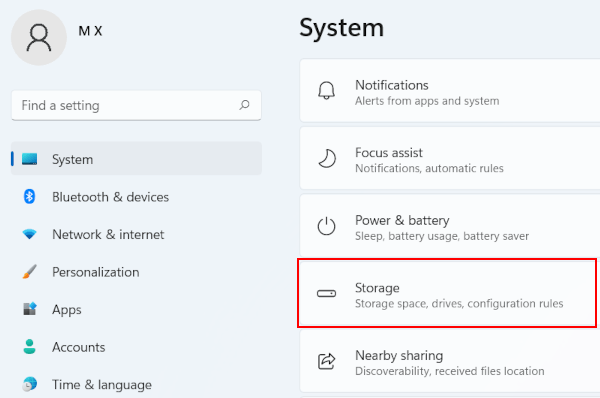Image resolution: width=600 pixels, height=398 pixels.
Task: Click the globe clock Time & language icon
Action: click(29, 384)
